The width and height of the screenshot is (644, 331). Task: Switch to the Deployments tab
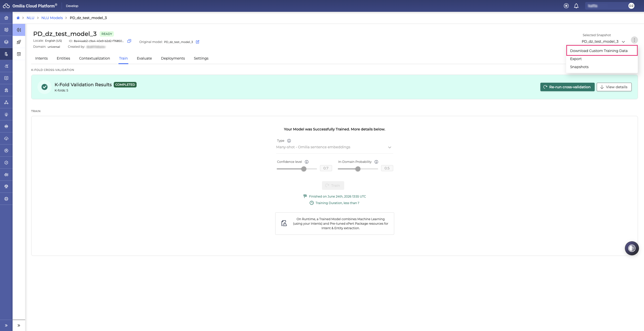click(x=173, y=58)
